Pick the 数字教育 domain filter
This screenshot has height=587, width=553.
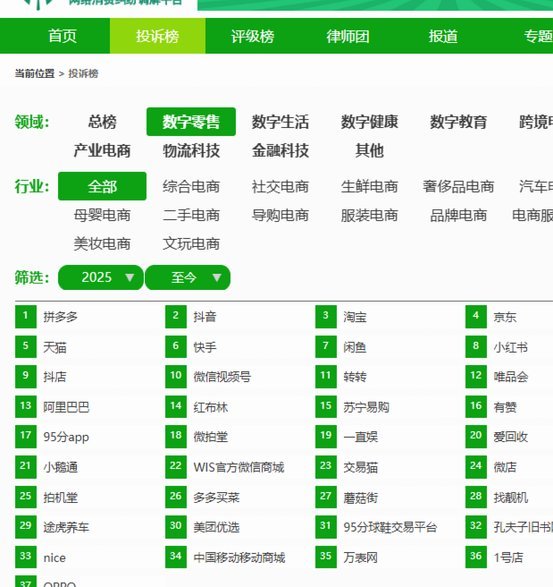458,122
